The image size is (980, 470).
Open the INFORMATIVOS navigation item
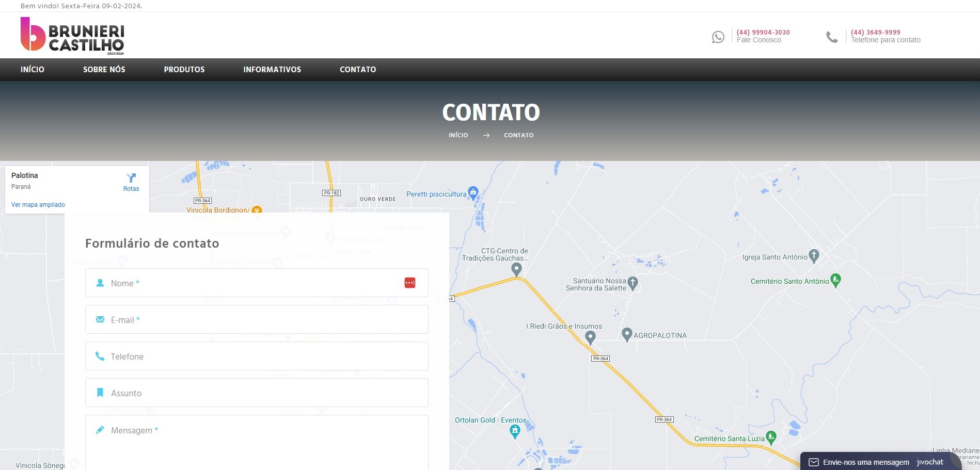pyautogui.click(x=272, y=69)
